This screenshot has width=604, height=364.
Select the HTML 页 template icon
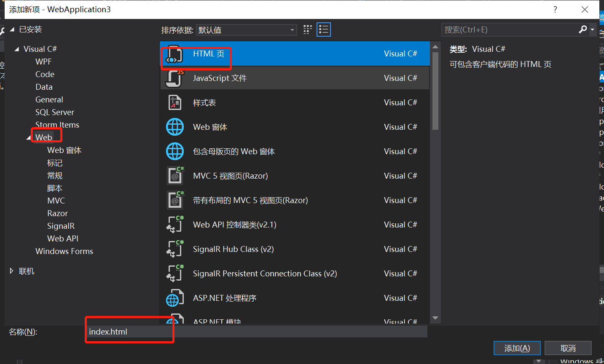[x=174, y=54]
